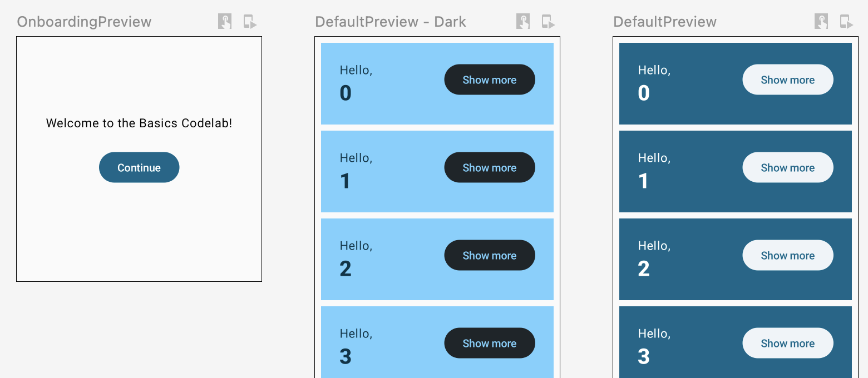Expand Hello 1 in the rightmost DefaultPreview
This screenshot has width=868, height=378.
[788, 167]
